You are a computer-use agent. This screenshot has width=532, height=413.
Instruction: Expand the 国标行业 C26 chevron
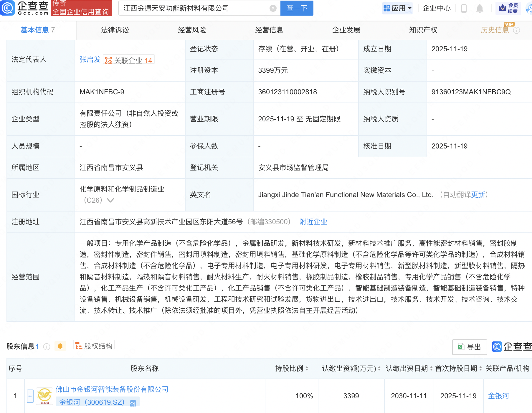(110, 200)
